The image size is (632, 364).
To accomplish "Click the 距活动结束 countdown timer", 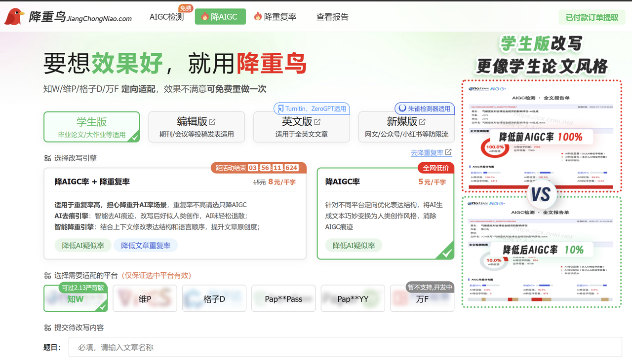I will coord(259,168).
